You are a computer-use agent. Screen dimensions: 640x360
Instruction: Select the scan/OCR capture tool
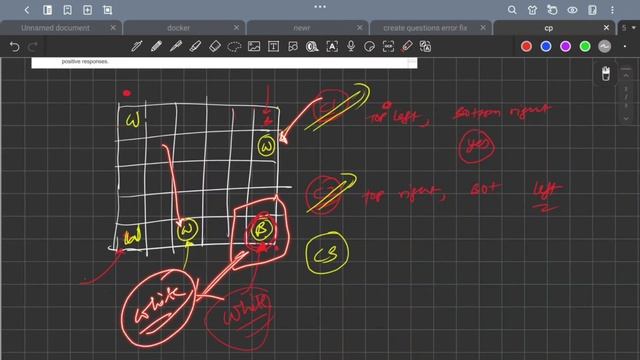(x=388, y=47)
